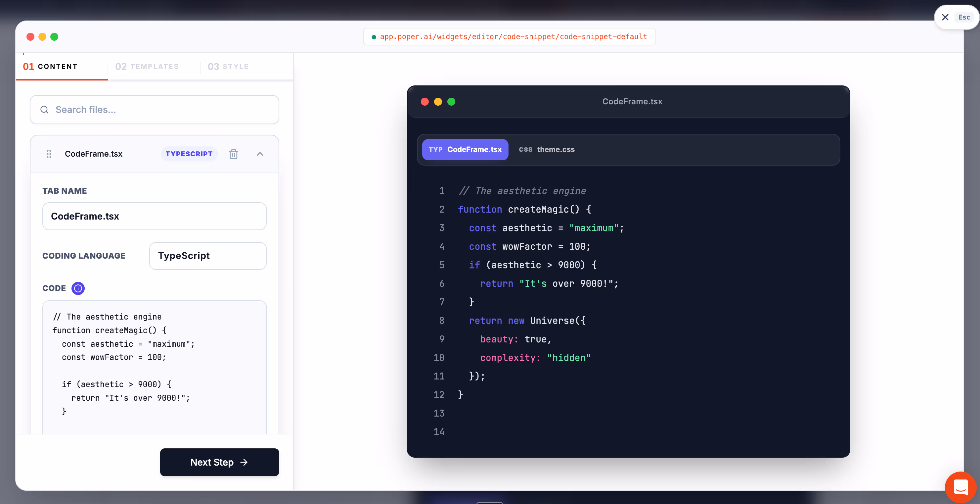Click the "return new Universe({" preview line
The image size is (980, 504).
pos(527,321)
